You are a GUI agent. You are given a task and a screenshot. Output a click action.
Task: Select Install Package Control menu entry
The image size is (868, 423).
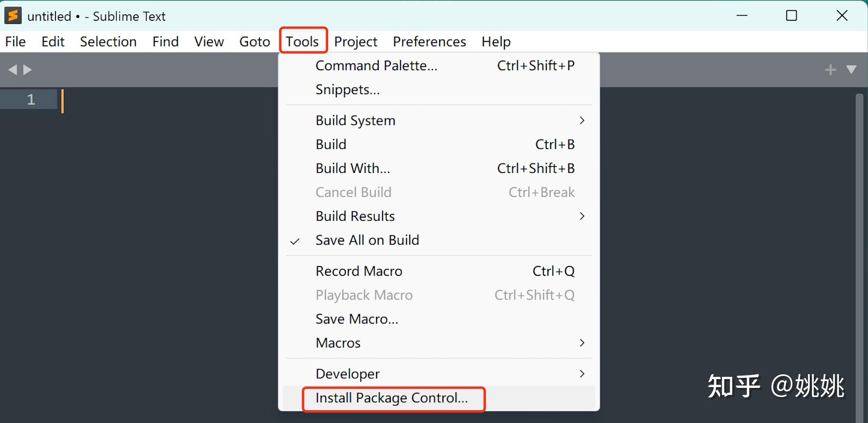tap(392, 398)
